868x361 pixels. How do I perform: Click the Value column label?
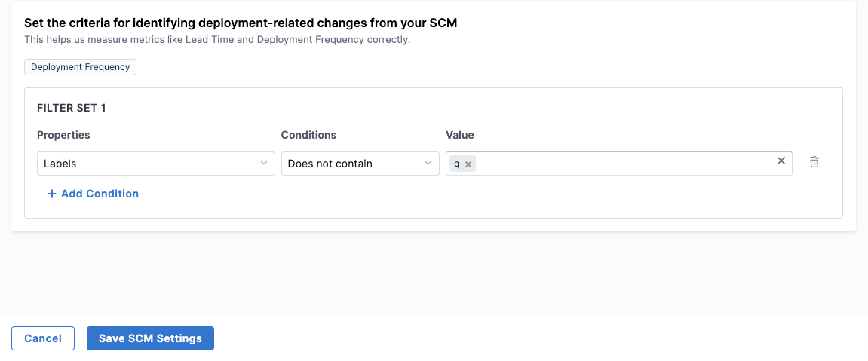coord(460,135)
